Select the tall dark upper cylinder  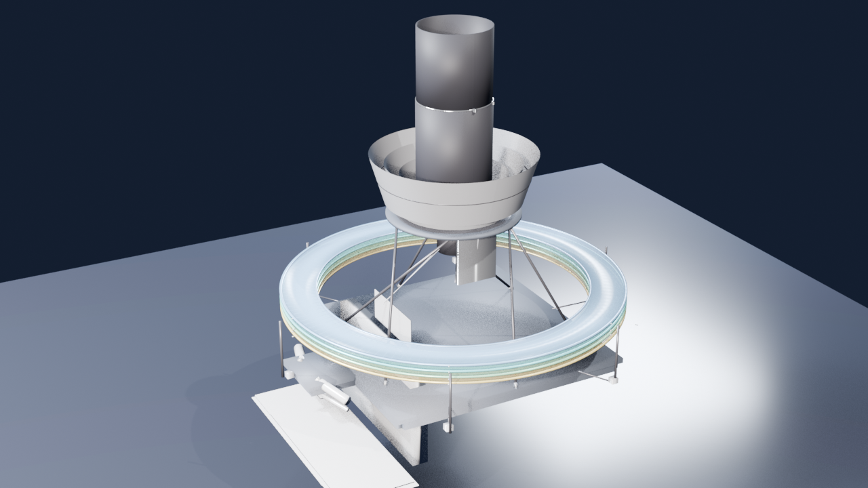[x=454, y=60]
